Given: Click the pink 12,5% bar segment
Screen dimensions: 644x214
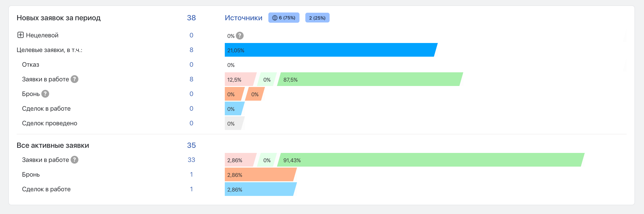Looking at the screenshot, I should coord(239,79).
